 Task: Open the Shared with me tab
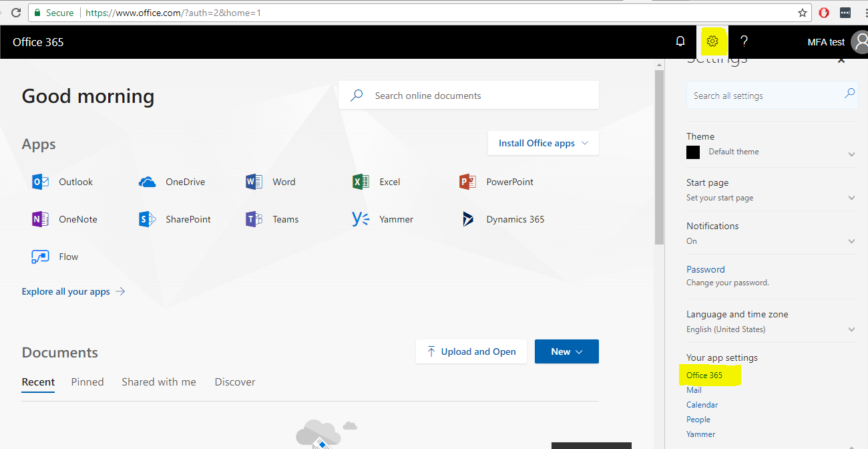tap(159, 382)
